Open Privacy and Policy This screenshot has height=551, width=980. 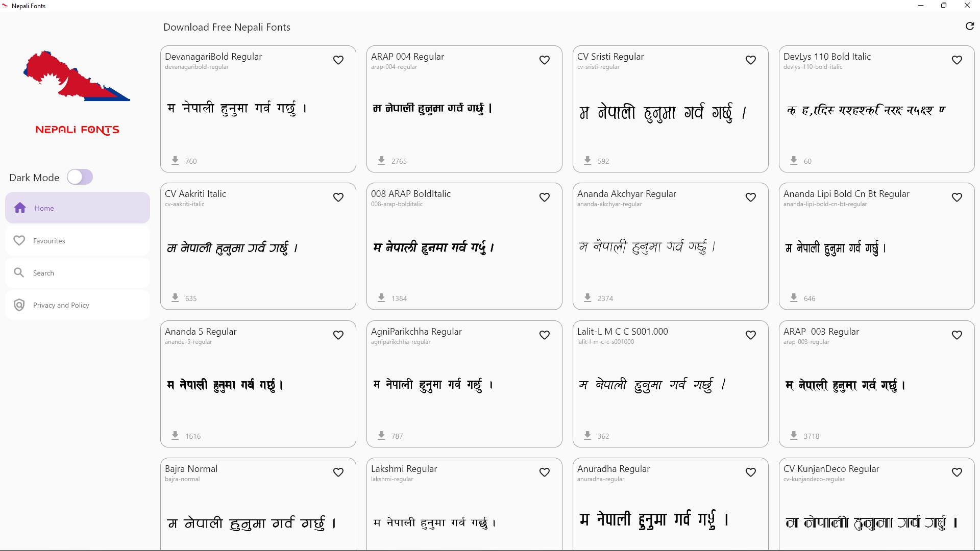coord(78,305)
